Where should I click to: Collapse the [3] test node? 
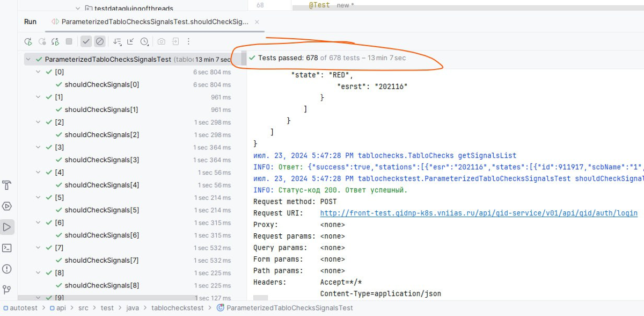[39, 147]
